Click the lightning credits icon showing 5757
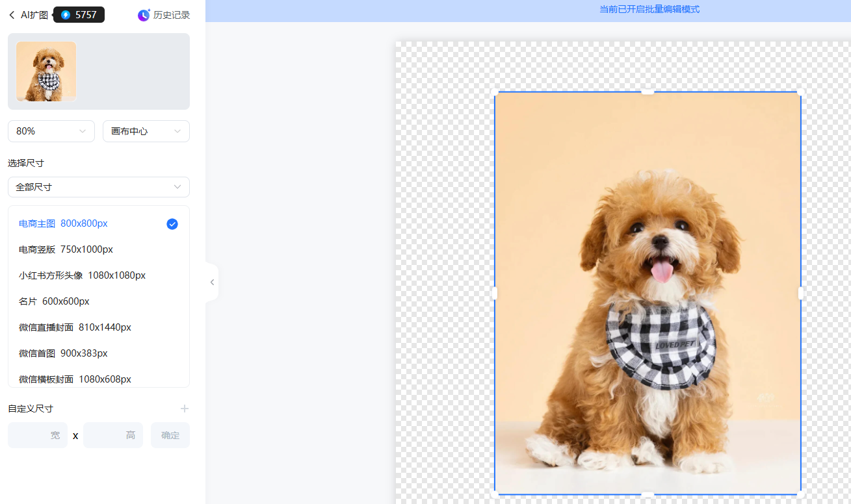Image resolution: width=851 pixels, height=504 pixels. pos(66,15)
